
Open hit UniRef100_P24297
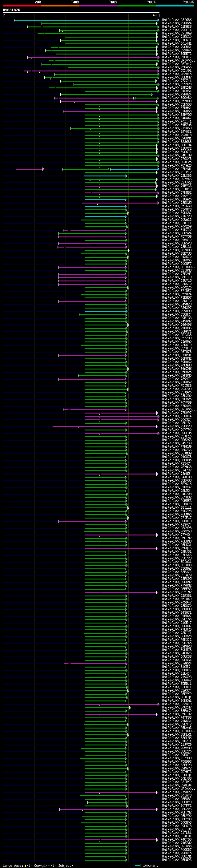[177, 308]
